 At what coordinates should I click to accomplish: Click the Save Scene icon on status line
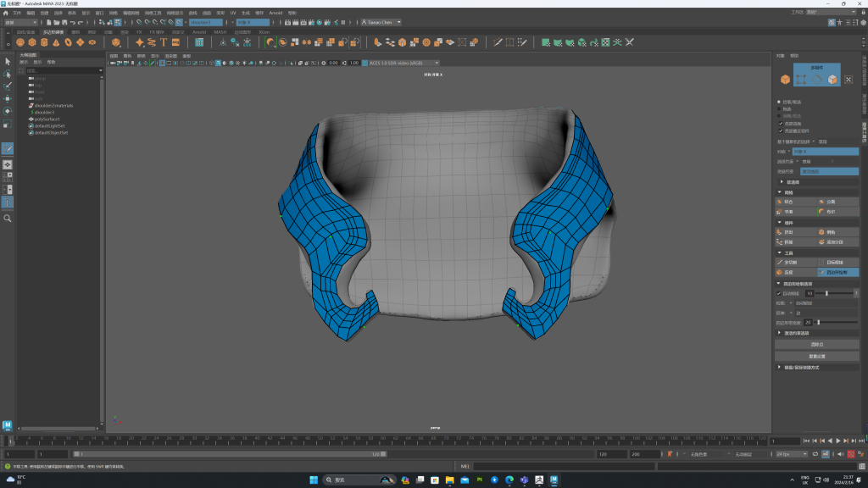point(64,23)
